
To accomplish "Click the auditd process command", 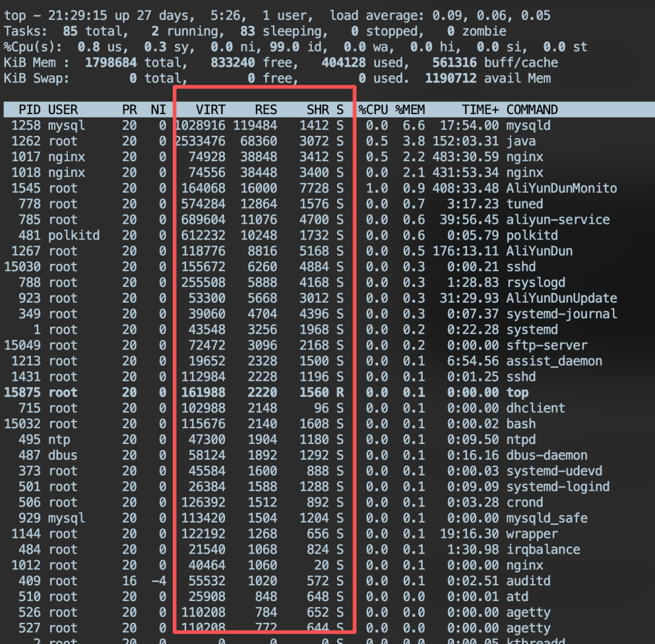I will (528, 581).
